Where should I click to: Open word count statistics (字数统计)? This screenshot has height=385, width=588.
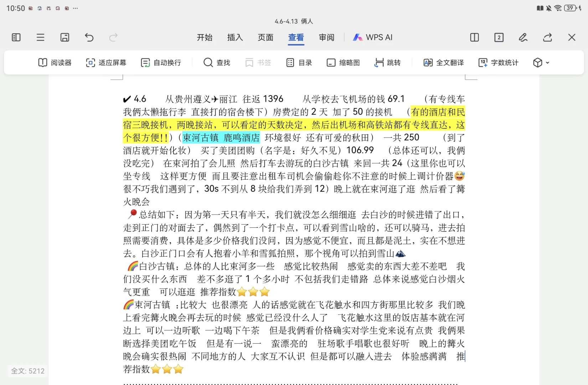click(x=498, y=62)
